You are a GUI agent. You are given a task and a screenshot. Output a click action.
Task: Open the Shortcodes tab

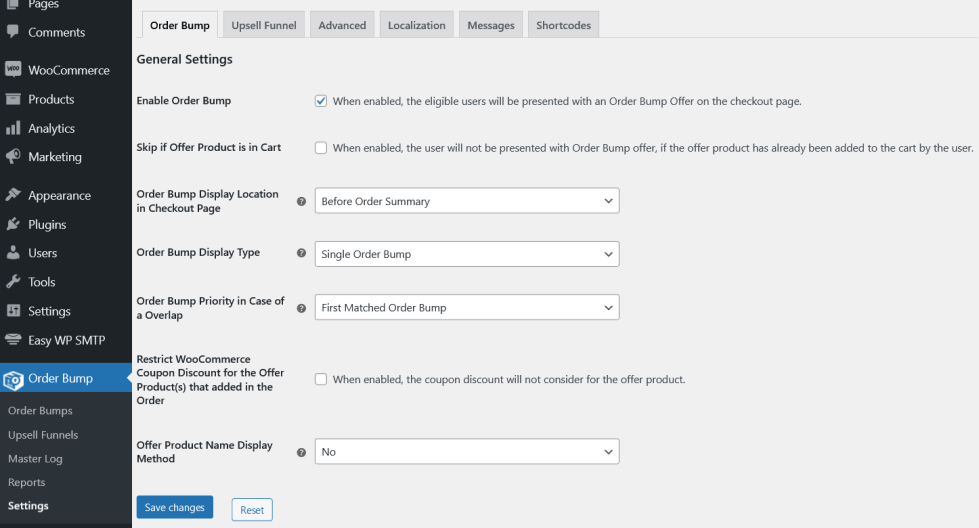tap(563, 25)
